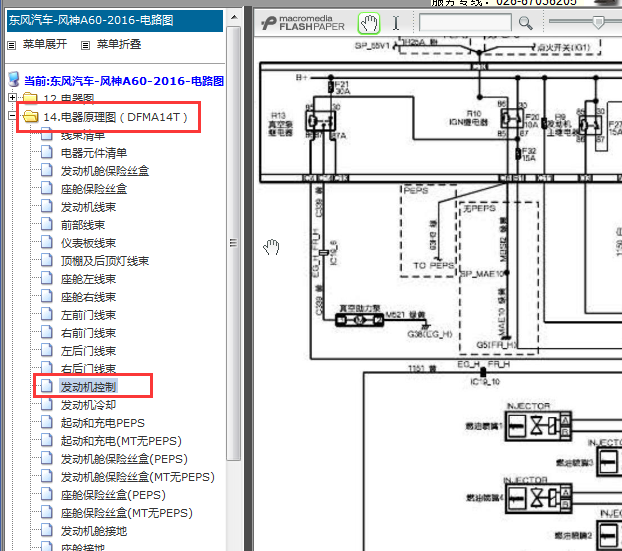Open the 仪表板线束 page
This screenshot has width=622, height=551.
pyautogui.click(x=88, y=243)
